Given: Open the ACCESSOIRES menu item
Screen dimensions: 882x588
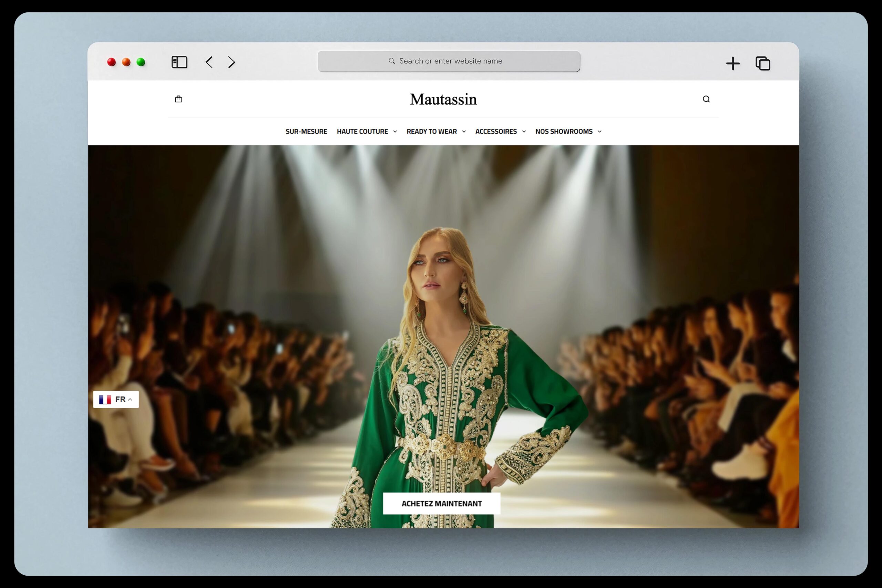Looking at the screenshot, I should (496, 132).
